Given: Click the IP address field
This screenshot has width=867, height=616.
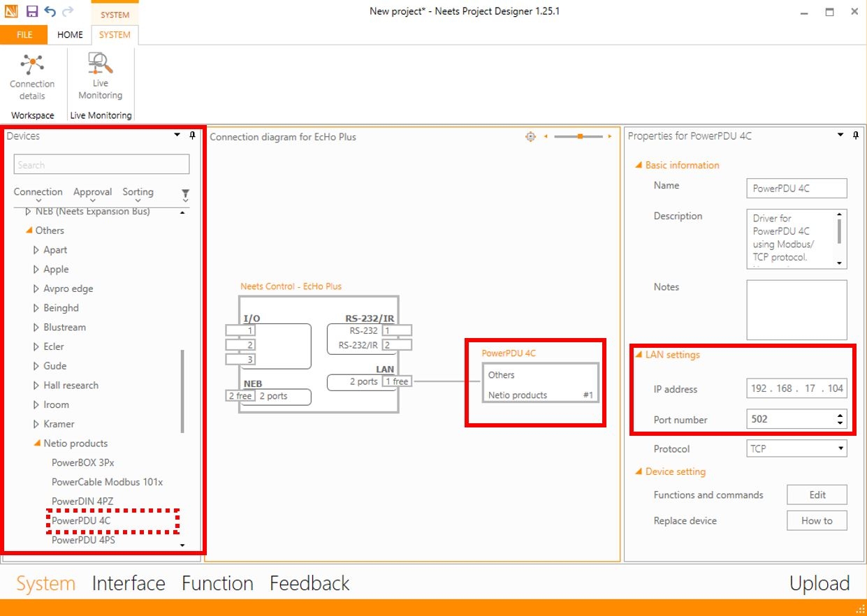Looking at the screenshot, I should 796,388.
